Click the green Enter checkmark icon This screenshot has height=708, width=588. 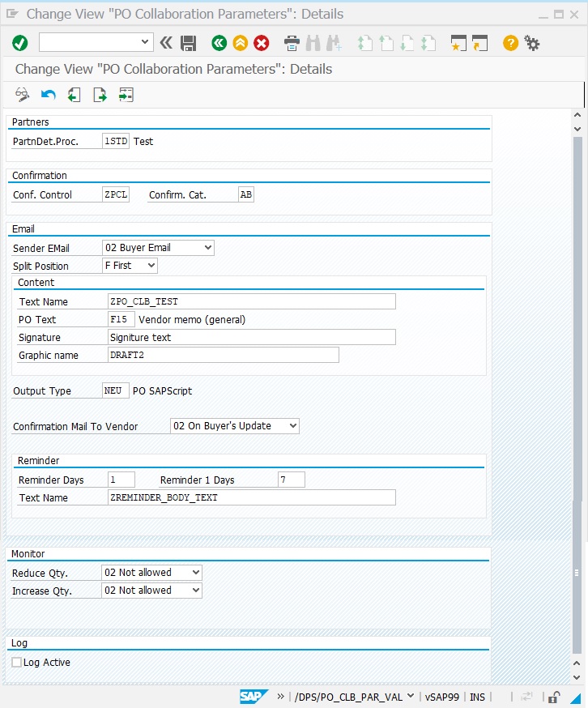(x=20, y=44)
